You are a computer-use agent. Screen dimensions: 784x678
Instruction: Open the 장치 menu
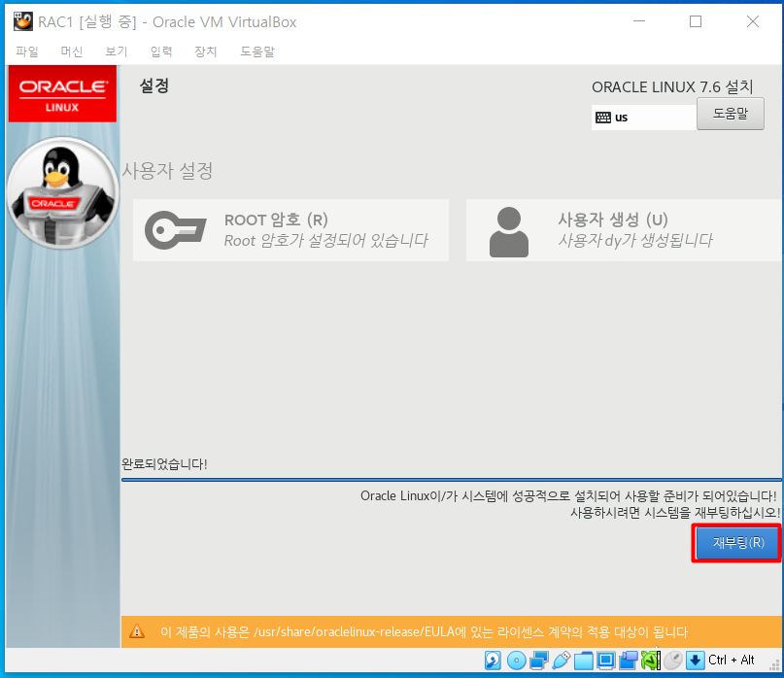pos(206,51)
